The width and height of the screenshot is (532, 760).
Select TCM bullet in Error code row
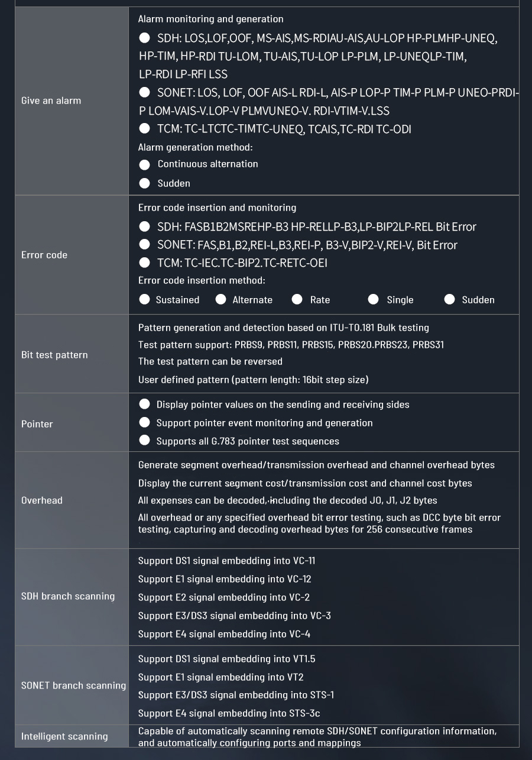click(144, 262)
